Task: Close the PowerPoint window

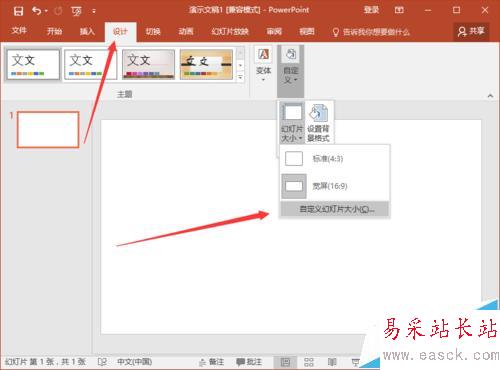Action: tap(485, 10)
